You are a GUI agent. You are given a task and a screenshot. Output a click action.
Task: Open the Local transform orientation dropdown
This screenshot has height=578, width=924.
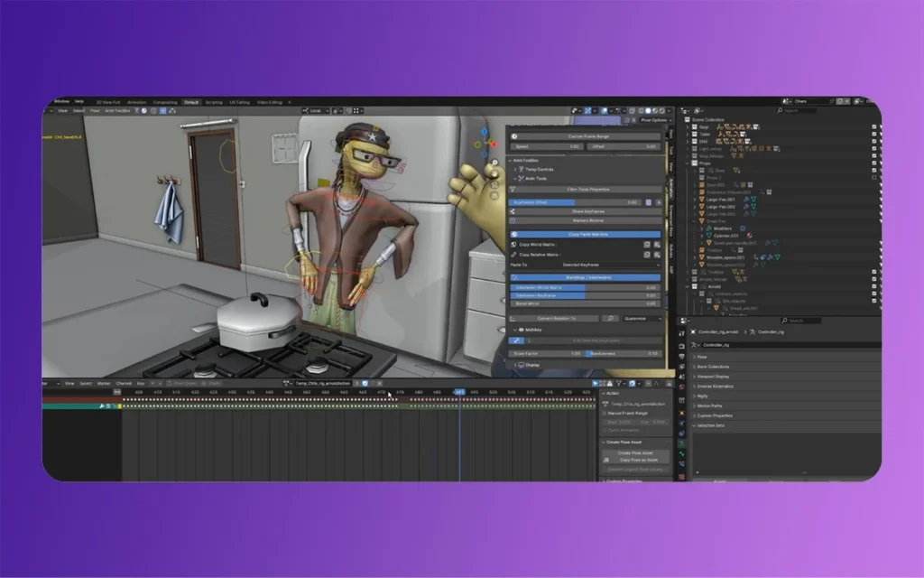pyautogui.click(x=315, y=111)
